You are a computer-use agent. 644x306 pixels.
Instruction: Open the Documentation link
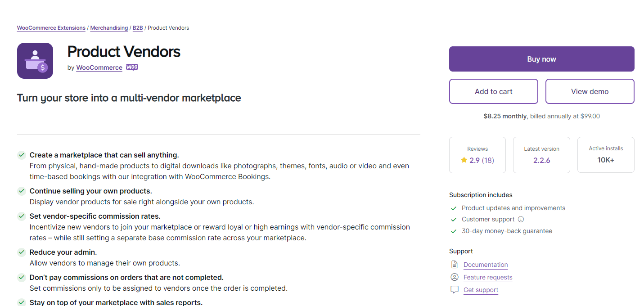pyautogui.click(x=486, y=265)
